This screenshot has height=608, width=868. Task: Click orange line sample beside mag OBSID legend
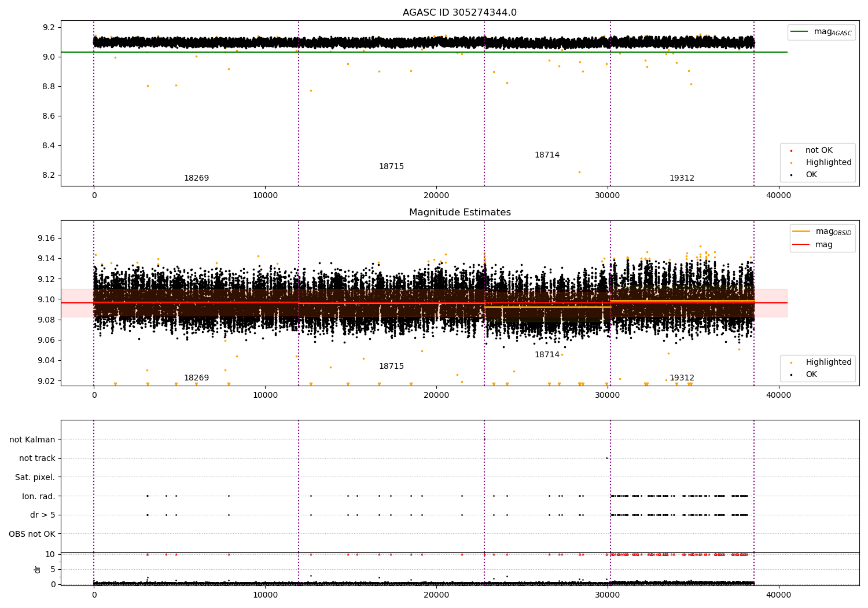pos(801,232)
